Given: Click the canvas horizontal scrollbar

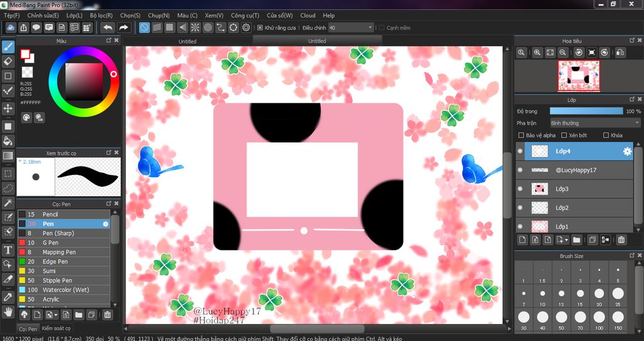Looking at the screenshot, I should (x=317, y=328).
